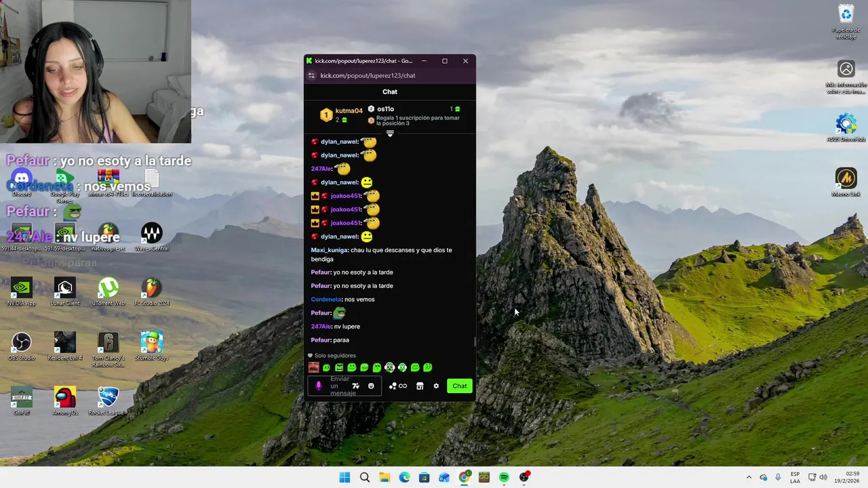Click username 247Ale next to 'nv lupere'
The image size is (868, 488).
click(321, 327)
